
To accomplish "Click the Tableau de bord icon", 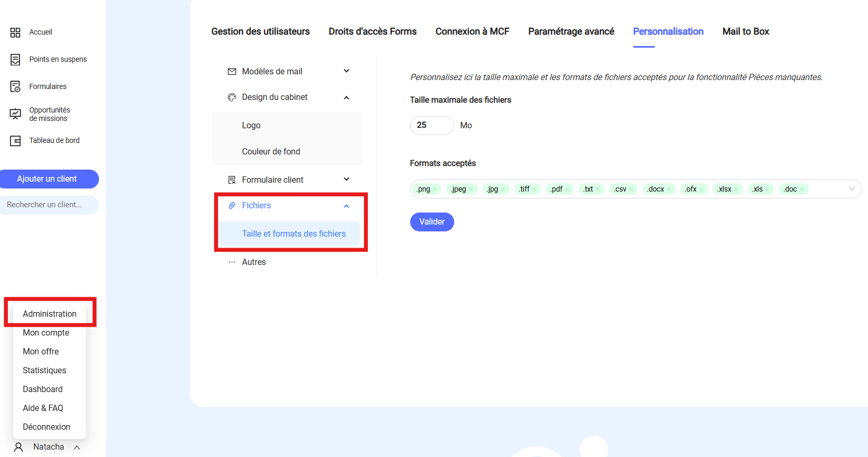I will [15, 141].
